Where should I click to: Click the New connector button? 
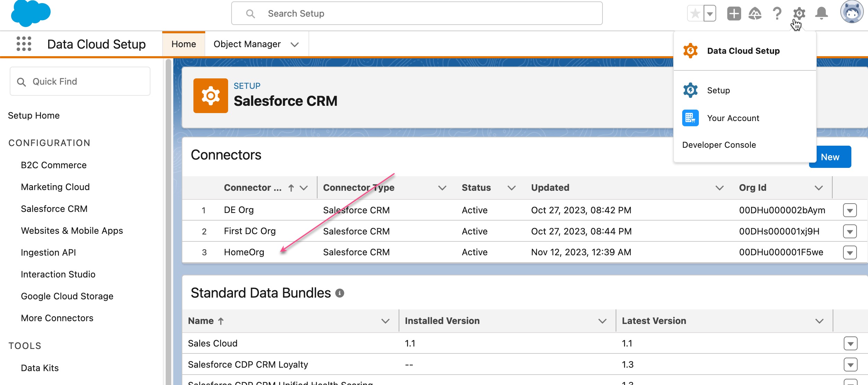tap(830, 157)
